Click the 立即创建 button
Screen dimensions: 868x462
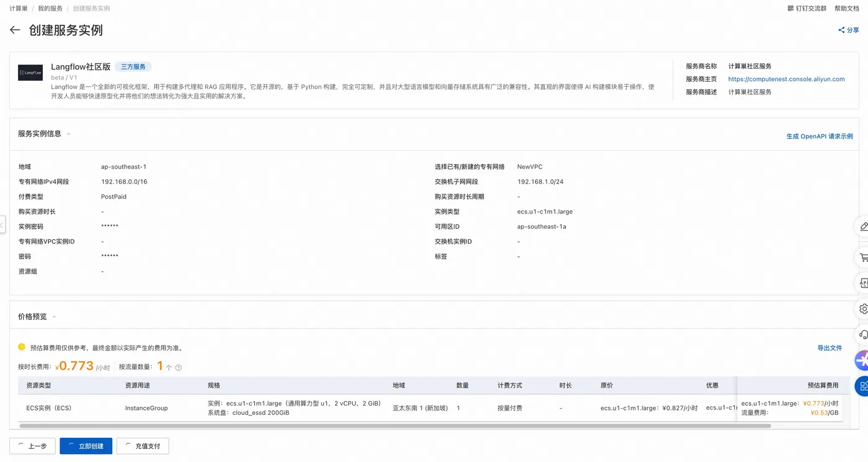click(x=86, y=445)
